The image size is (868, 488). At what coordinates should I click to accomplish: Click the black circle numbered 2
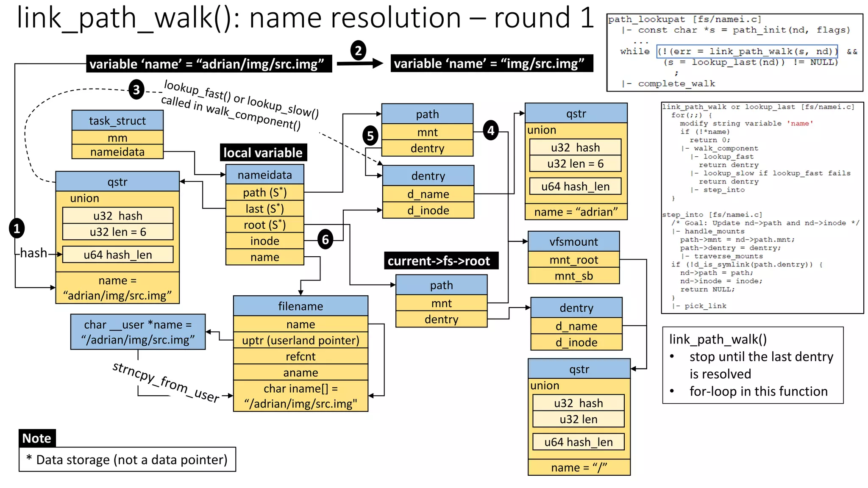[358, 51]
